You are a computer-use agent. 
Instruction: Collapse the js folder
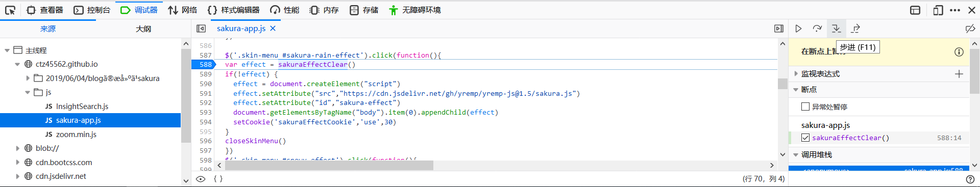point(28,92)
